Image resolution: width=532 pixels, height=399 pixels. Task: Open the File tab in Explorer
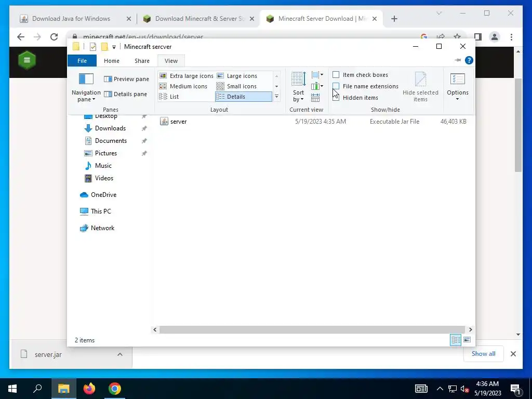click(82, 61)
